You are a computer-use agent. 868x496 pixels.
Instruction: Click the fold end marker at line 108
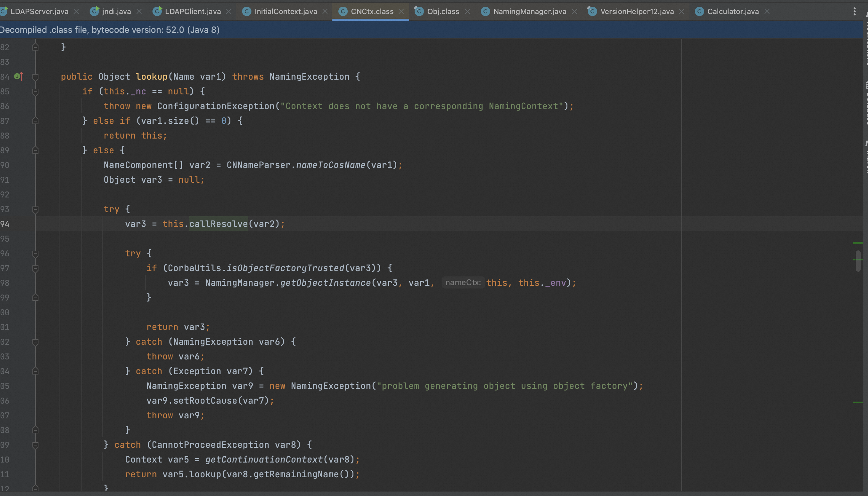point(35,430)
